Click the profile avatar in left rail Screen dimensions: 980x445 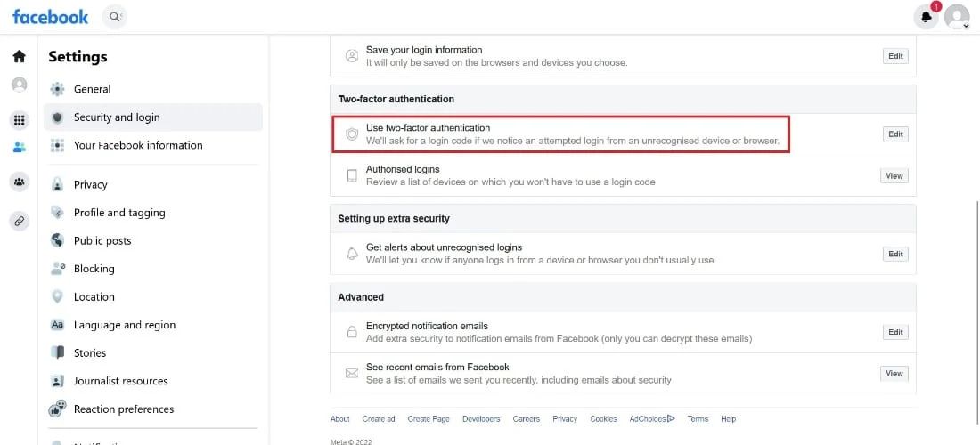(20, 85)
